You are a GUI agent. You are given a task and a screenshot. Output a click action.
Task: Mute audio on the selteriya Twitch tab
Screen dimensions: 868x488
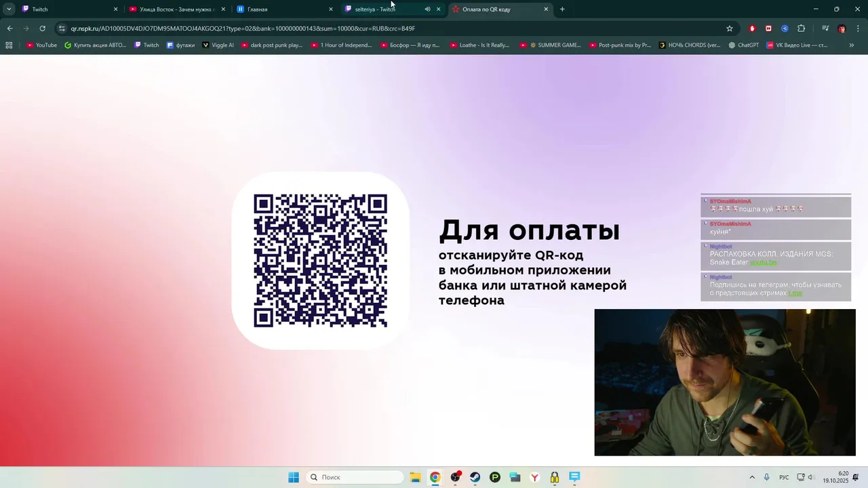coord(427,9)
